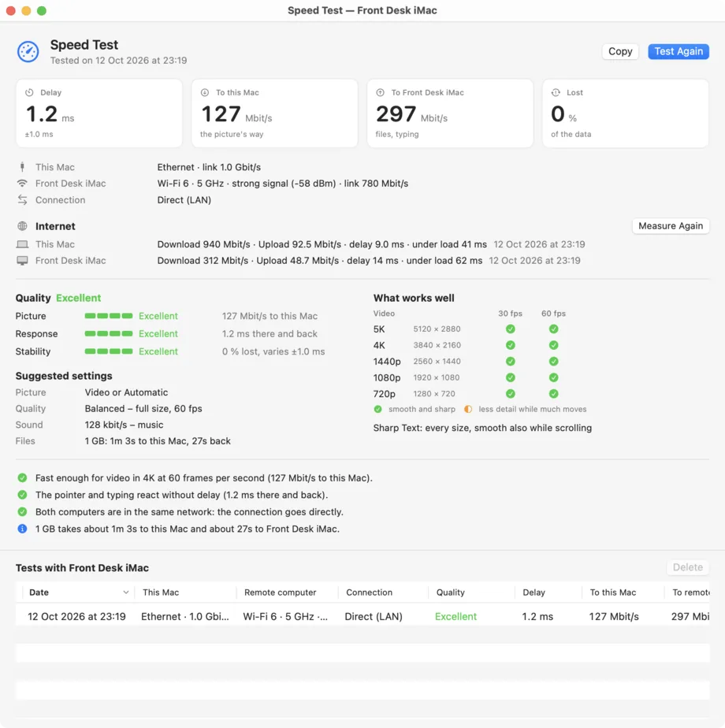Click the Stability quality bar indicator

(x=109, y=351)
